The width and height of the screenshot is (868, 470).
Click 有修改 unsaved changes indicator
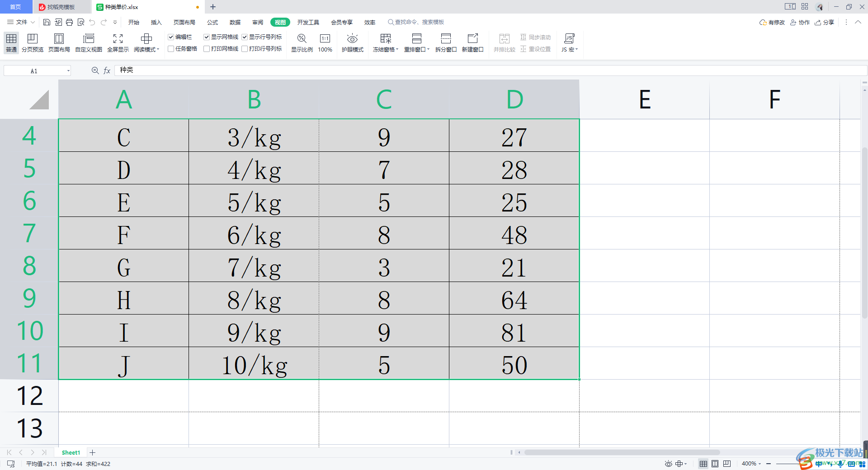coord(772,22)
